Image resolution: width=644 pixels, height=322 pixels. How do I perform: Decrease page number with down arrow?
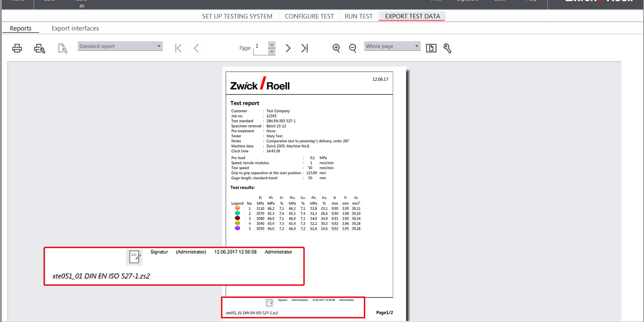[x=272, y=52]
